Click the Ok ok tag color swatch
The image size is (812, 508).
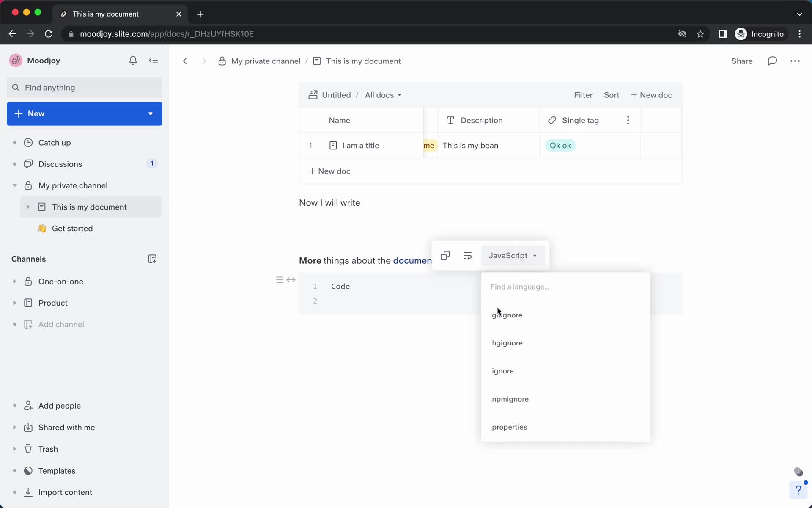coord(560,144)
